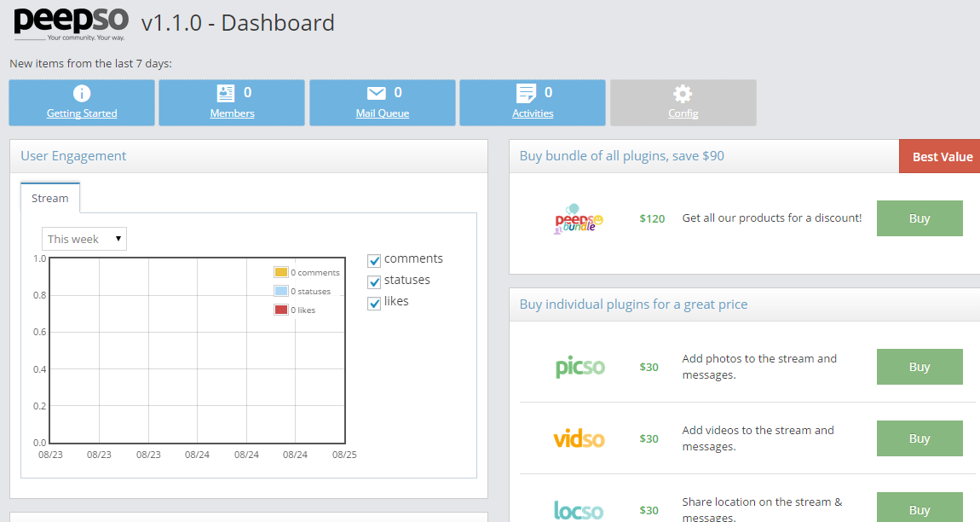Click the PeepSo logo
This screenshot has height=522, width=980.
pos(72,24)
